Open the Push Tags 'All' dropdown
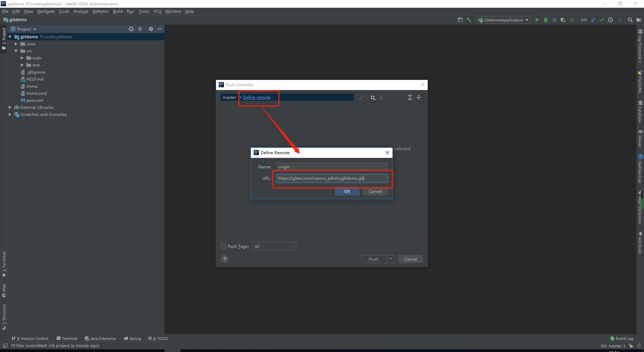Image resolution: width=644 pixels, height=352 pixels. [274, 246]
